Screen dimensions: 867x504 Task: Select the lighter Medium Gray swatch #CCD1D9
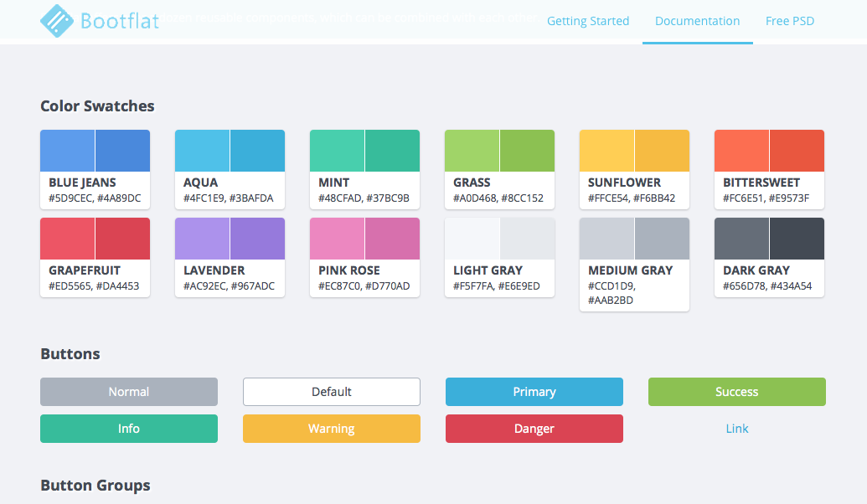607,239
